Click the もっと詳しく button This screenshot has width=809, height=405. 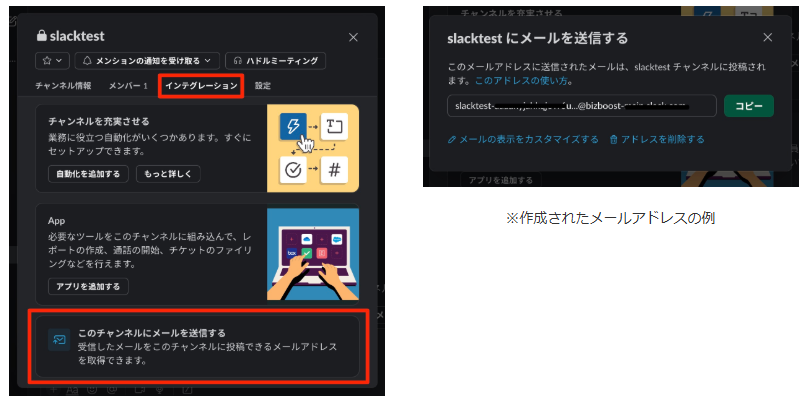[x=168, y=174]
